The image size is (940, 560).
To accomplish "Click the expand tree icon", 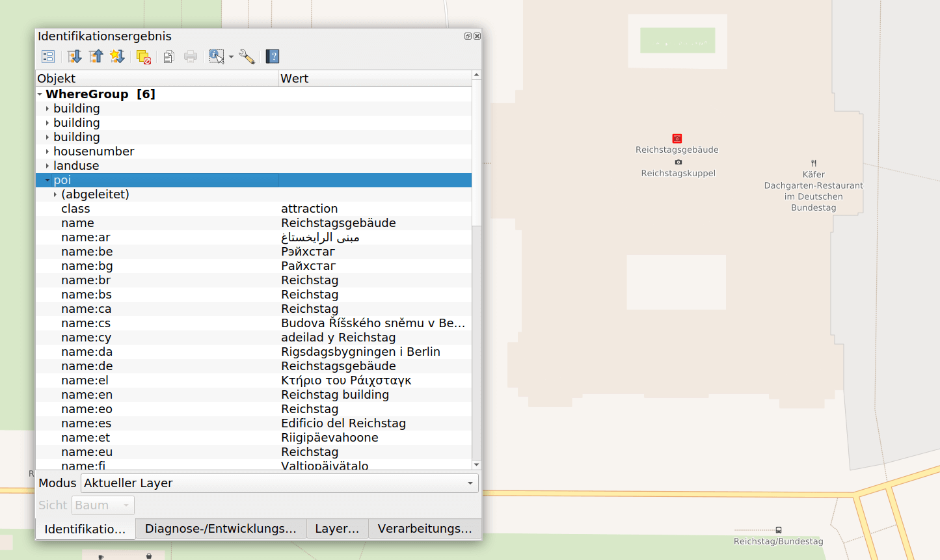I will (74, 57).
